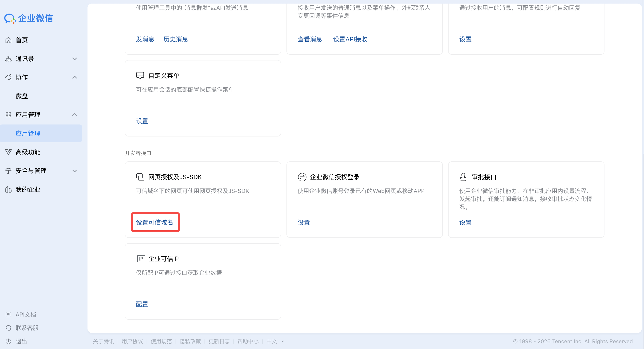Click the 设置可信域名 link
Viewport: 644px width, 349px height.
click(155, 222)
